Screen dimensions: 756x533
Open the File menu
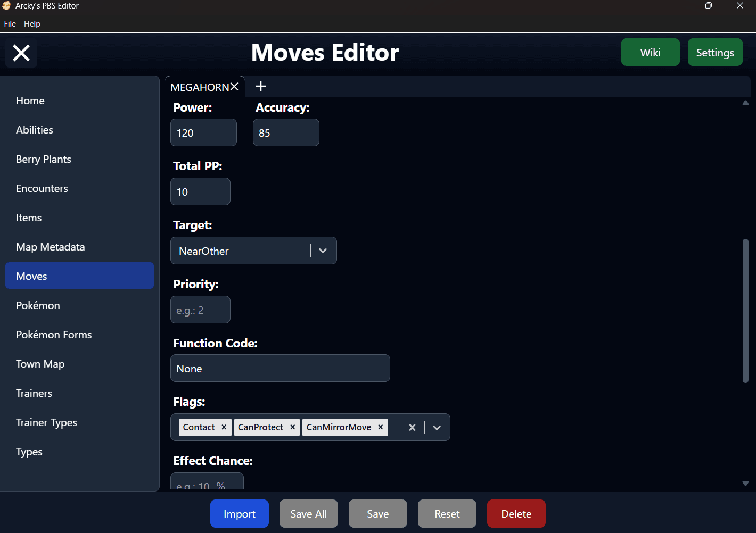(x=10, y=24)
